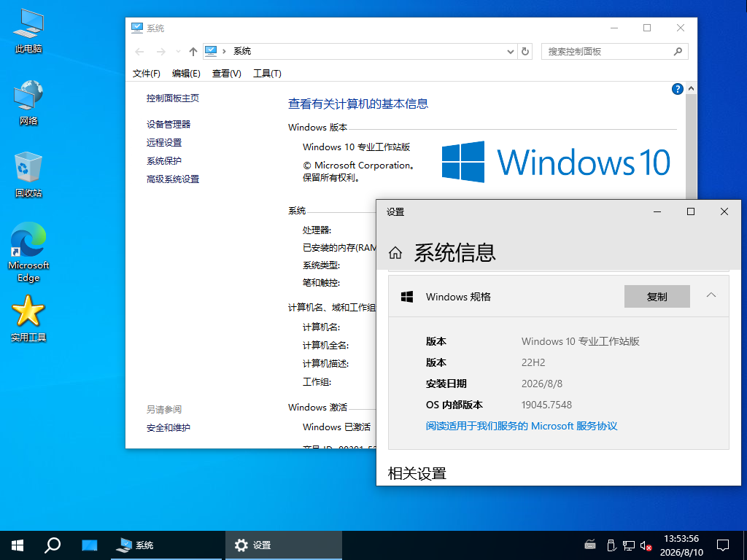Open the Windows Start menu
Image resolution: width=747 pixels, height=560 pixels.
(18, 545)
